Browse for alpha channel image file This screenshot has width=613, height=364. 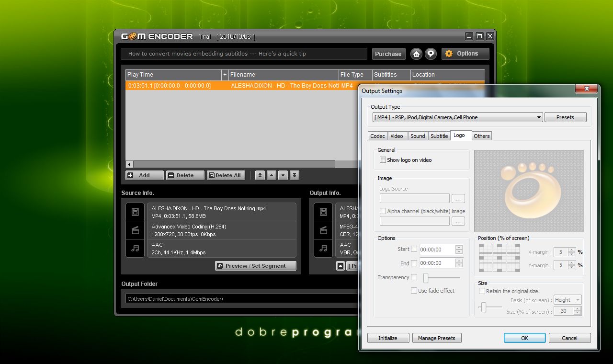pos(458,221)
